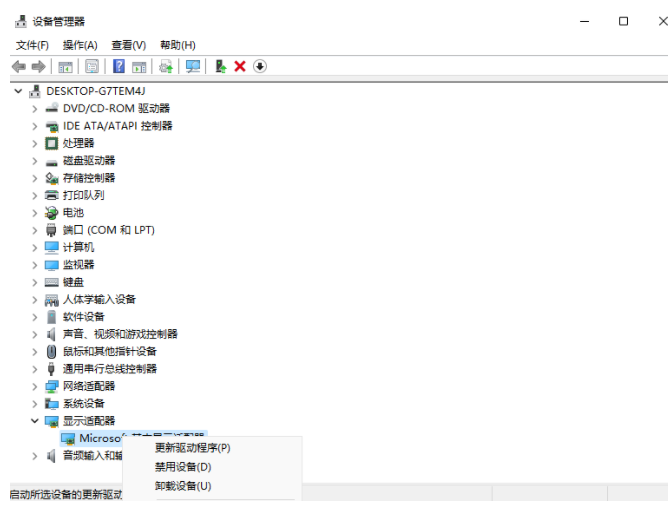The height and width of the screenshot is (521, 668).
Task: Click the blue help icon in toolbar
Action: coord(119,66)
